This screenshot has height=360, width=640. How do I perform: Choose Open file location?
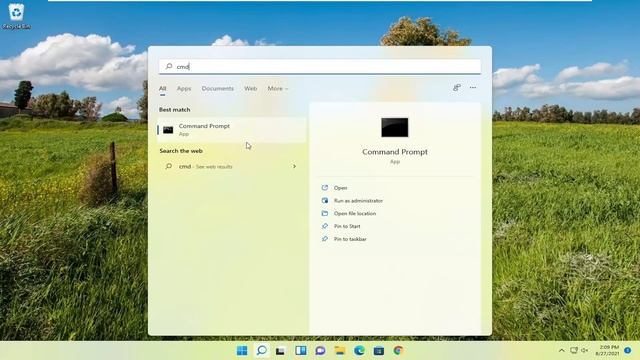tap(355, 213)
